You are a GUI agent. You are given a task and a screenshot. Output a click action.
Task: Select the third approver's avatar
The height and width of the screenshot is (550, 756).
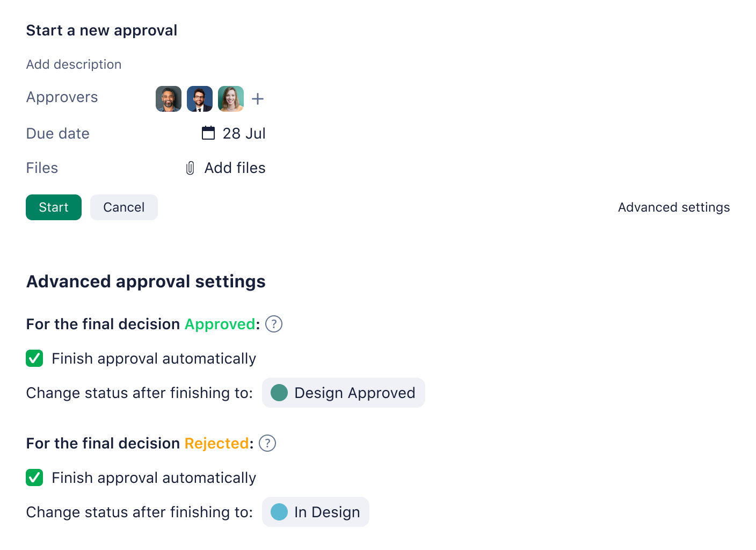click(230, 99)
